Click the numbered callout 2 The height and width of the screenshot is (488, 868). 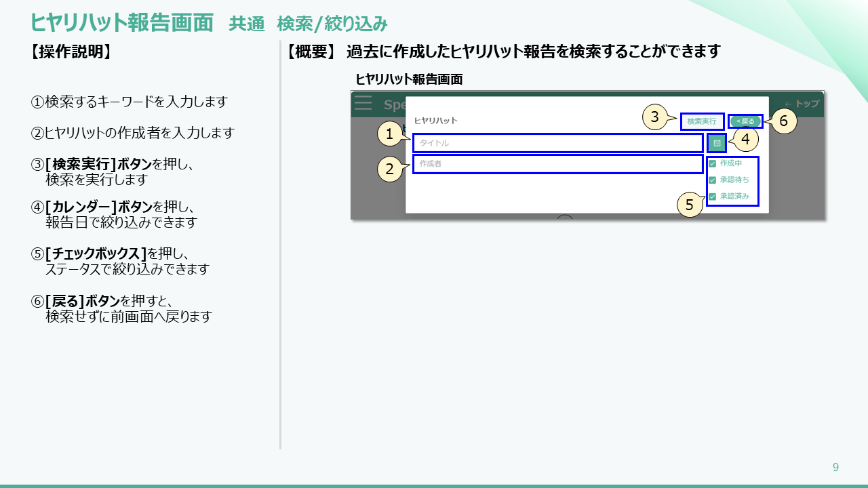pyautogui.click(x=389, y=169)
